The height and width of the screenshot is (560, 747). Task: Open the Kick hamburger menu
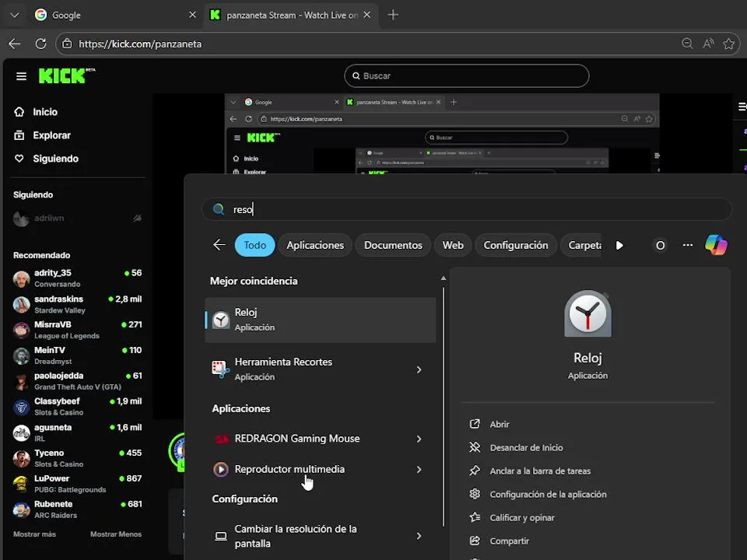[21, 76]
